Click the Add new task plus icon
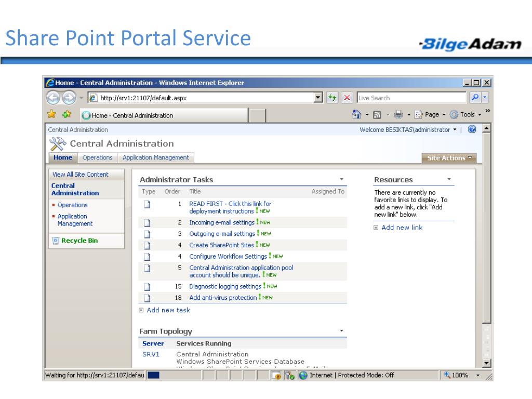 (x=141, y=310)
